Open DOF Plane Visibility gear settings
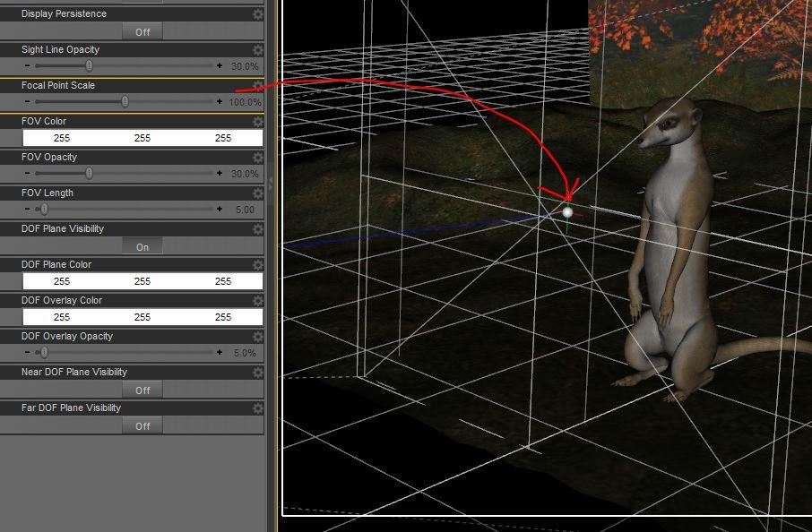The image size is (812, 532). [x=257, y=228]
